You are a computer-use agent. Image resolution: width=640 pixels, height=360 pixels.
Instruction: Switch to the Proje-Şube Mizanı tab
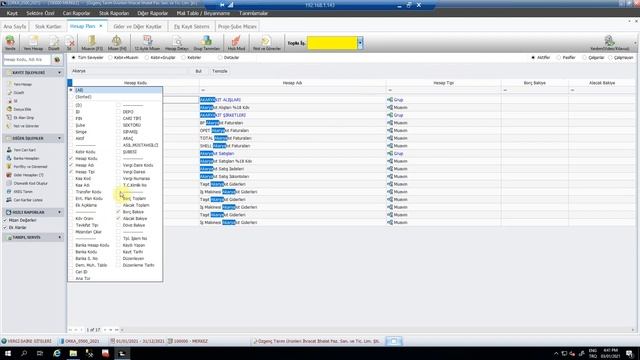click(237, 27)
